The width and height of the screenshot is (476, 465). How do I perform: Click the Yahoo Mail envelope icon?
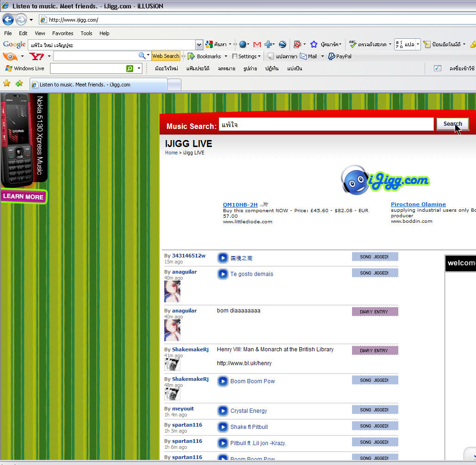[x=303, y=56]
